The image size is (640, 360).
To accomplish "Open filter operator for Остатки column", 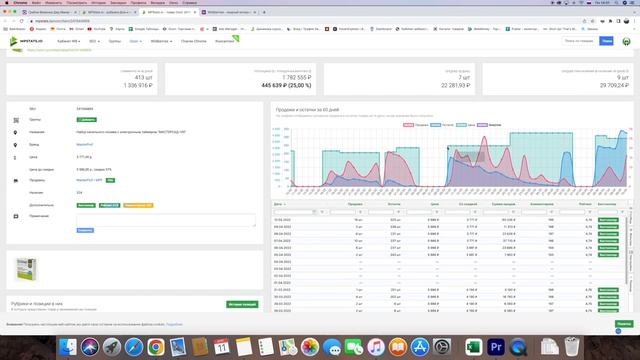I will pos(399,212).
